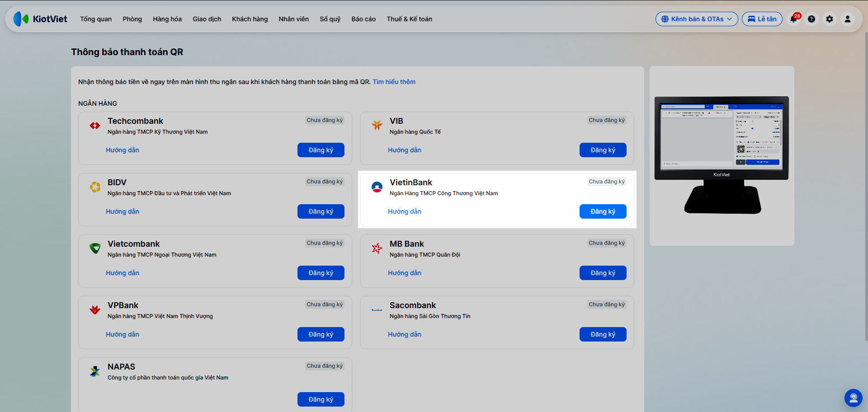Click Công ty cổ phần thanh toán quốc gia text
The height and width of the screenshot is (412, 868).
click(168, 378)
